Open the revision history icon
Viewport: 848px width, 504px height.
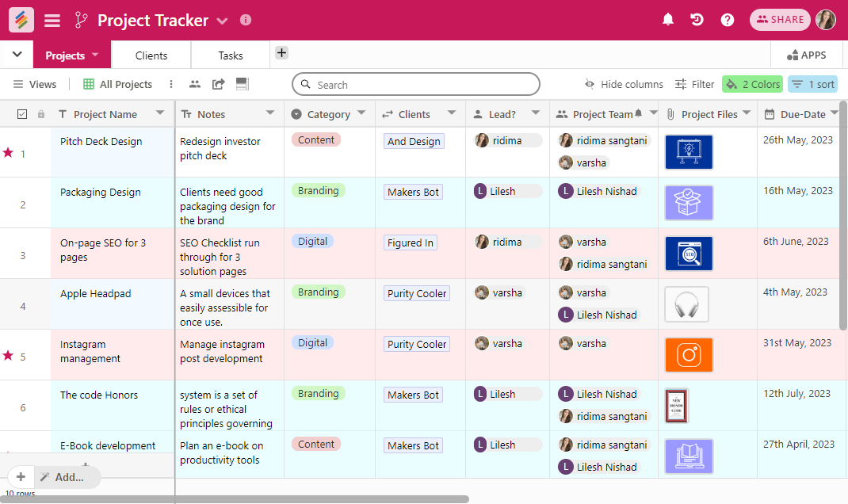pyautogui.click(x=697, y=19)
